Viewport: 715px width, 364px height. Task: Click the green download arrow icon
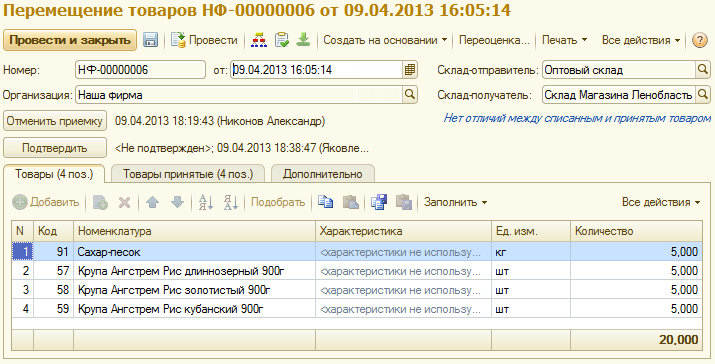click(x=303, y=40)
